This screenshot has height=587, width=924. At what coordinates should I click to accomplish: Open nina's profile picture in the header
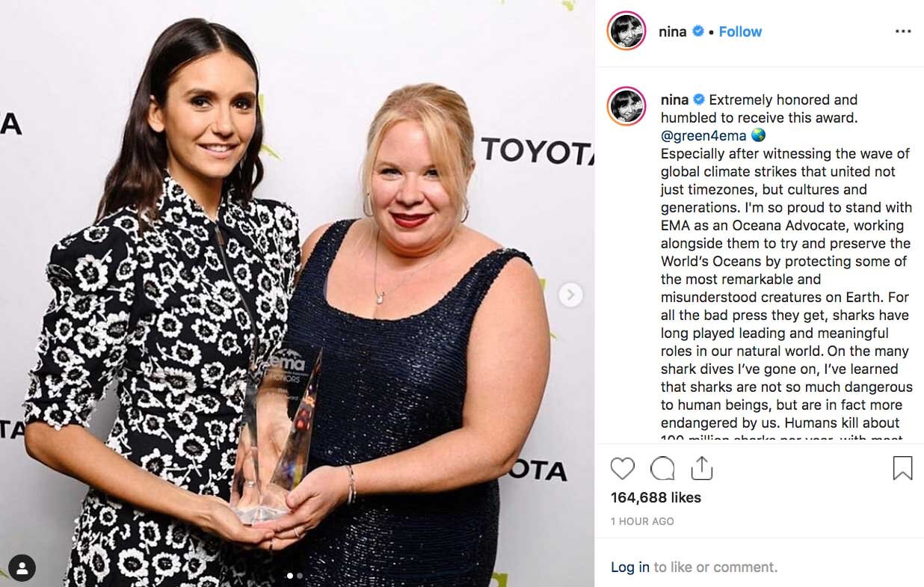(x=626, y=31)
